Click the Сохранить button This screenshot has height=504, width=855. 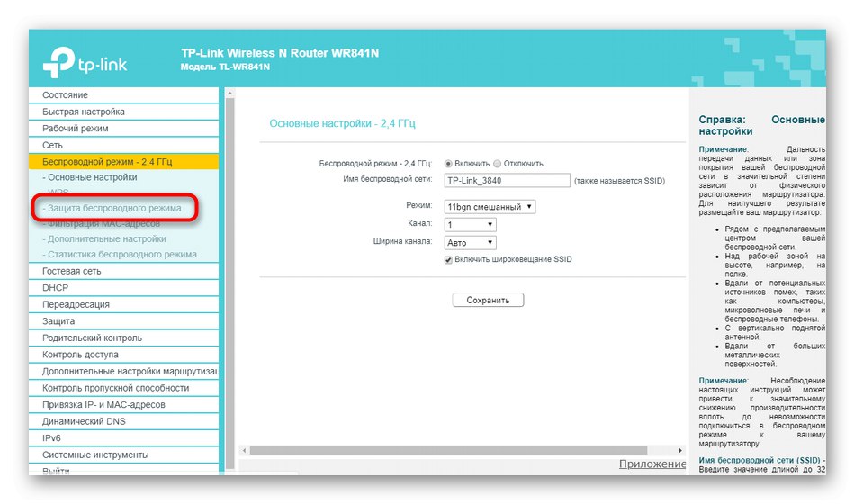click(488, 300)
